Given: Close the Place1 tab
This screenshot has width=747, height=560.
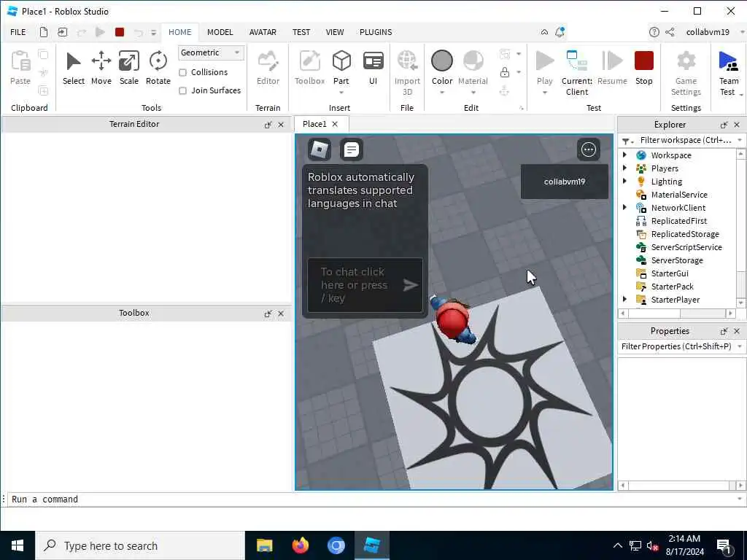Looking at the screenshot, I should tap(335, 124).
